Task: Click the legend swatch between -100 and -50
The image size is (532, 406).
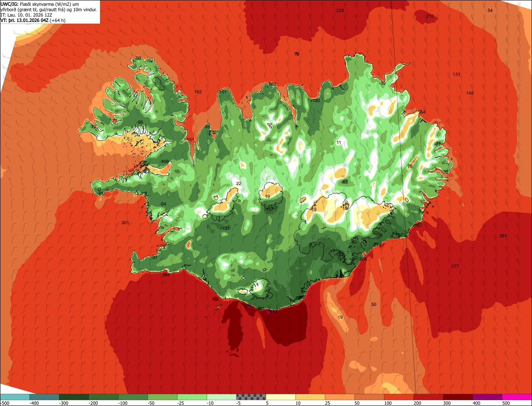Action: point(133,397)
